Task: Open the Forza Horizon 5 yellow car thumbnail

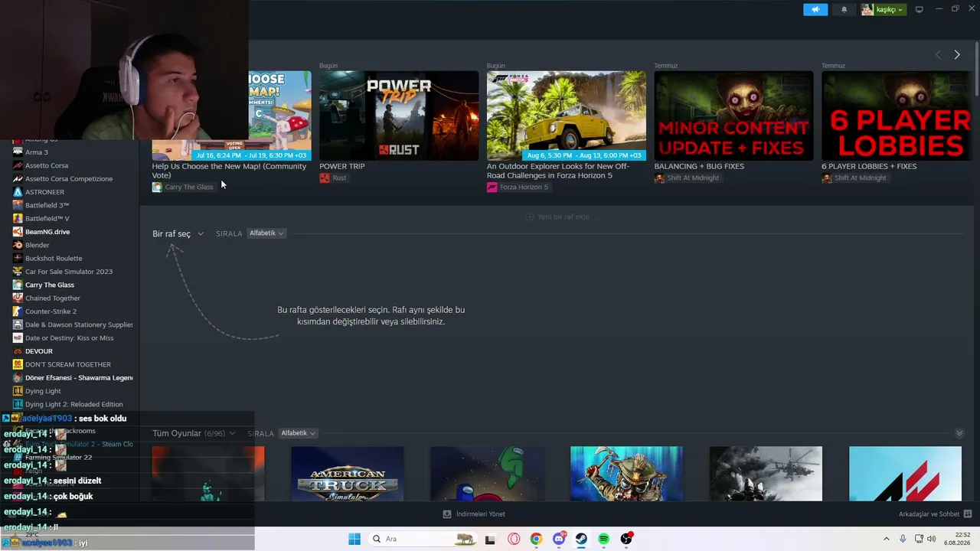Action: (567, 116)
